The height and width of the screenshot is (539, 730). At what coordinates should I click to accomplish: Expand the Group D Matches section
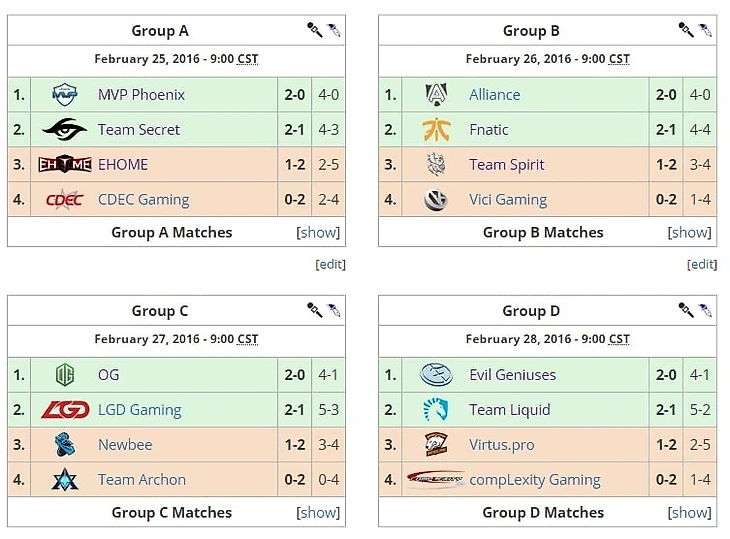click(x=690, y=512)
